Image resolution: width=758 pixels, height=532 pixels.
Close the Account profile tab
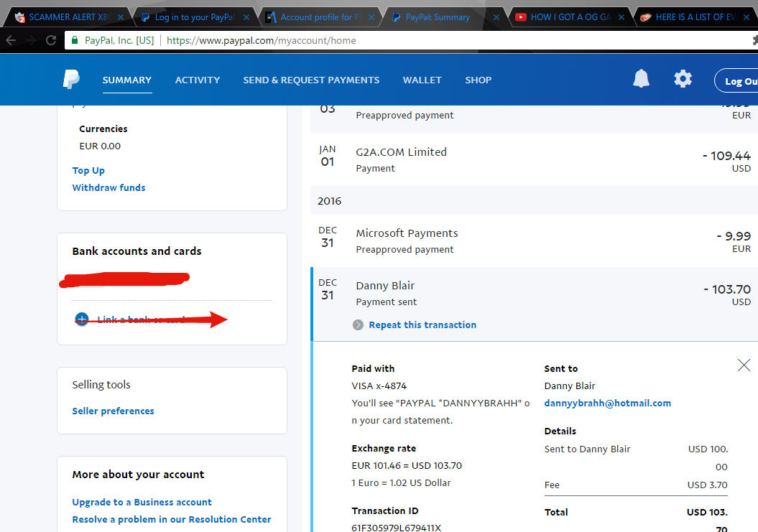click(x=371, y=17)
